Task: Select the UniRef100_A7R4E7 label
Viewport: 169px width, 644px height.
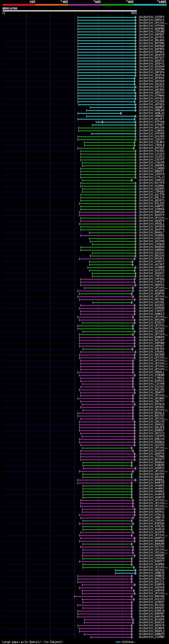Action: coord(152,125)
